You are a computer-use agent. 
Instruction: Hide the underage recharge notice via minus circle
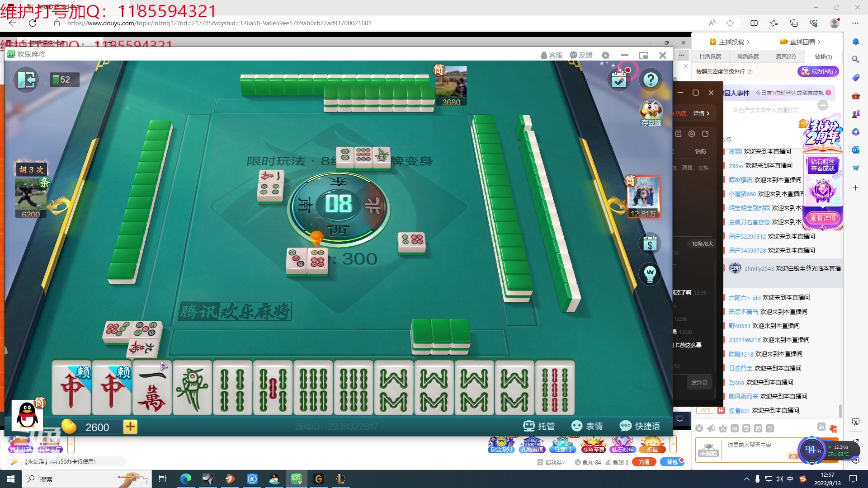[823, 105]
